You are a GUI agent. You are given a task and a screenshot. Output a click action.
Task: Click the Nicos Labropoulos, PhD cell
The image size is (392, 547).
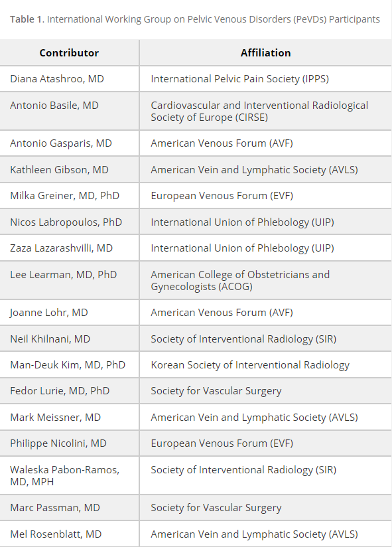pyautogui.click(x=69, y=222)
